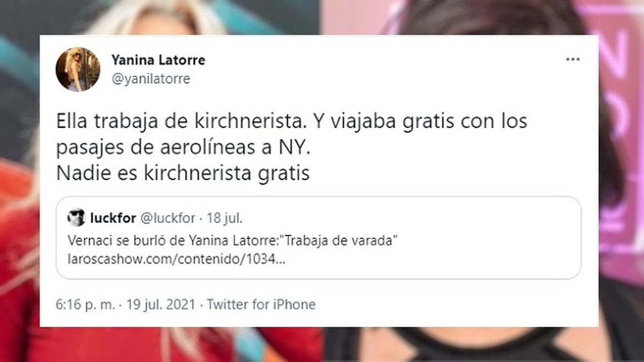This screenshot has height=362, width=644.
Task: Click blurred blonde woman photo on left
Action: [20, 215]
